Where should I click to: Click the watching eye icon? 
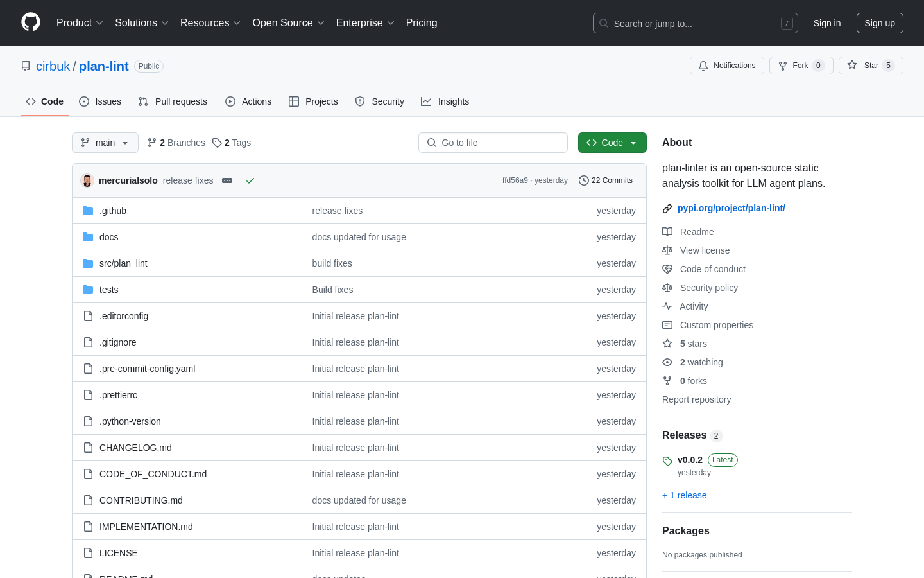pyautogui.click(x=667, y=362)
